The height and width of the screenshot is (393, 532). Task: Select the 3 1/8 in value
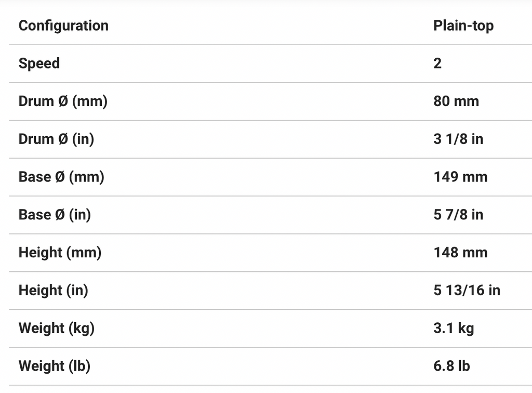458,139
